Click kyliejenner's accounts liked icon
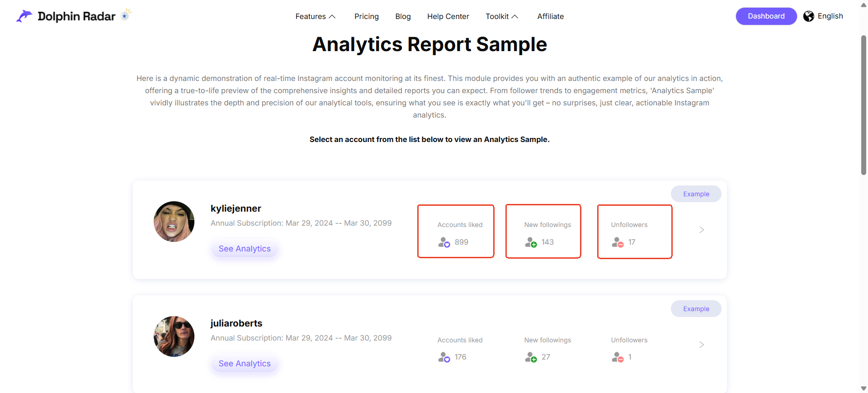Image resolution: width=868 pixels, height=393 pixels. [444, 242]
